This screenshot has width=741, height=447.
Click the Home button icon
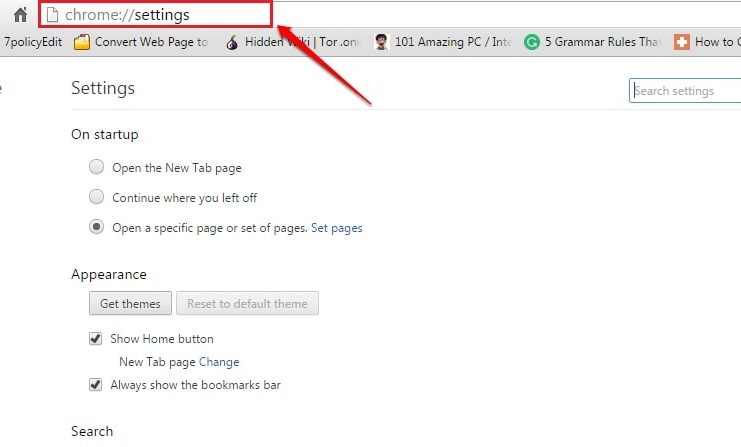click(20, 15)
